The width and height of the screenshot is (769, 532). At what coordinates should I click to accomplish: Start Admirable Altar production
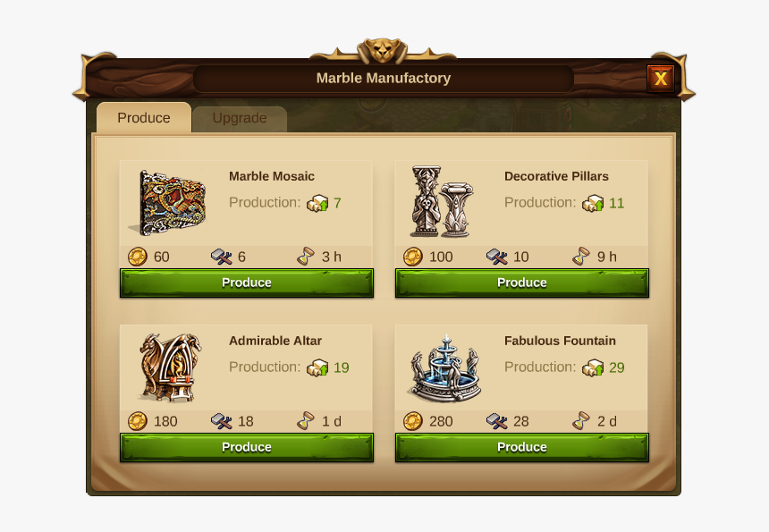coord(247,447)
